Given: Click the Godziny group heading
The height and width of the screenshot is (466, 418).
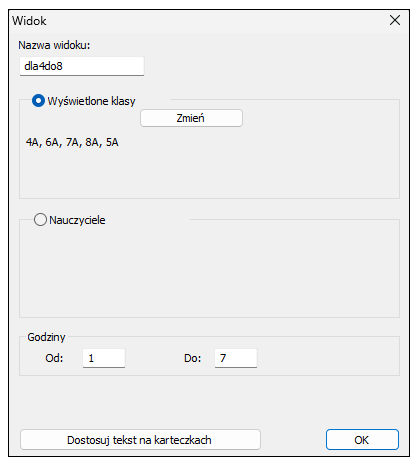Looking at the screenshot, I should (46, 337).
